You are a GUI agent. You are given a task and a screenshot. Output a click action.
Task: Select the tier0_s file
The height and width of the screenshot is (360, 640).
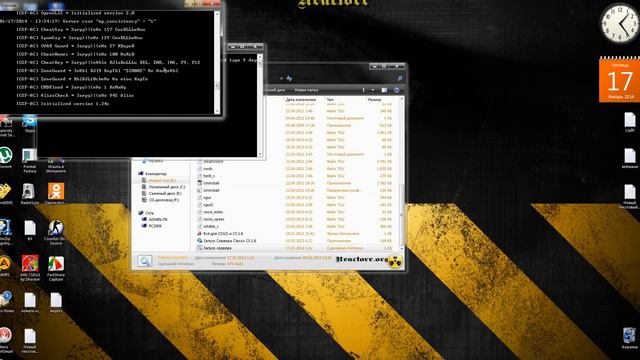(x=209, y=176)
